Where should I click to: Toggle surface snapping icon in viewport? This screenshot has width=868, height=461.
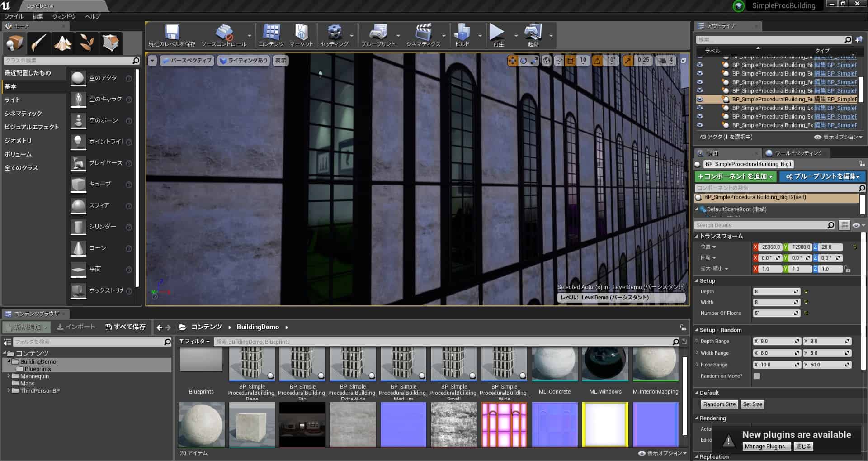tap(559, 60)
